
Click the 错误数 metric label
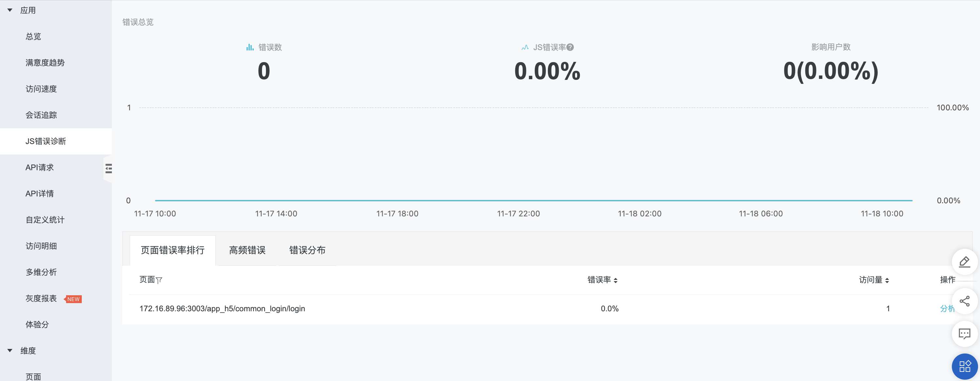[x=270, y=47]
